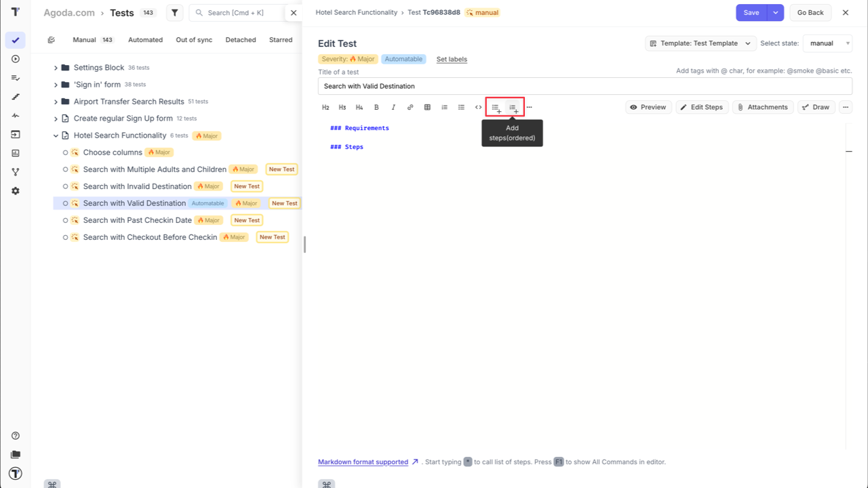Click the Save button
Screen dimensions: 868x488
tap(750, 12)
